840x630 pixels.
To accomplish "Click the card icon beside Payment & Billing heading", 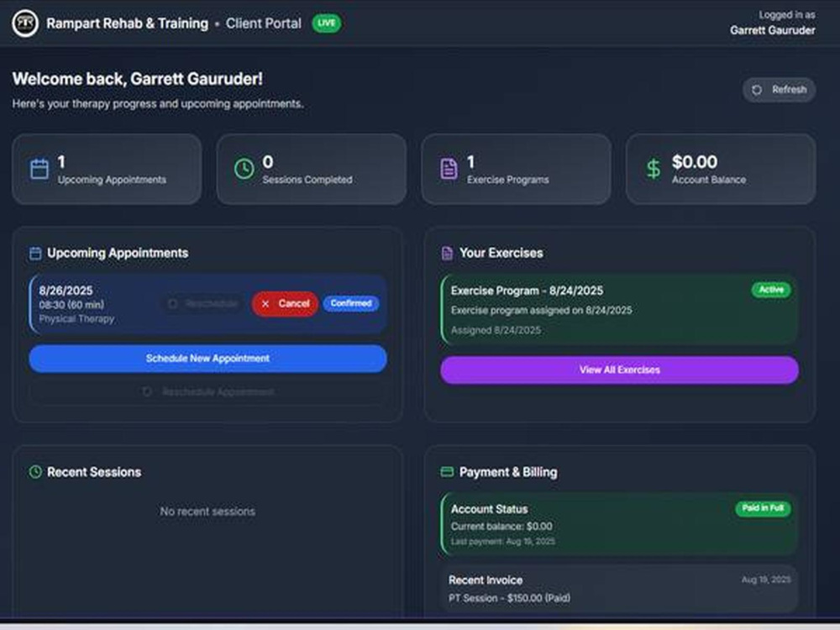I will (x=447, y=472).
